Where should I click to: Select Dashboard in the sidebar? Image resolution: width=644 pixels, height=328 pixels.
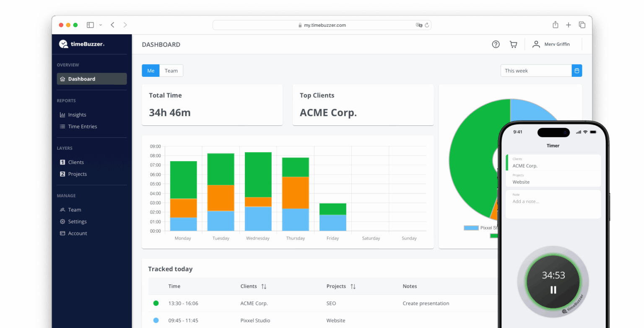81,78
